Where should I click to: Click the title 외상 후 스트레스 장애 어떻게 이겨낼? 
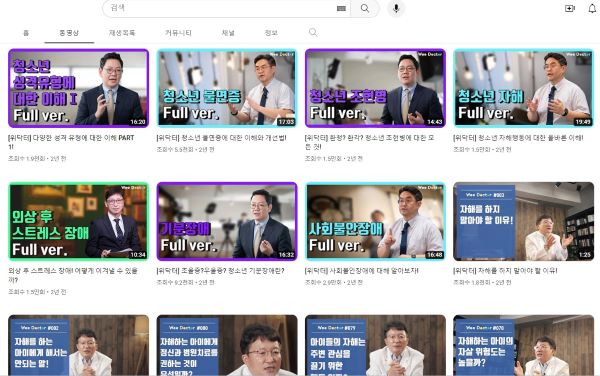pos(73,275)
